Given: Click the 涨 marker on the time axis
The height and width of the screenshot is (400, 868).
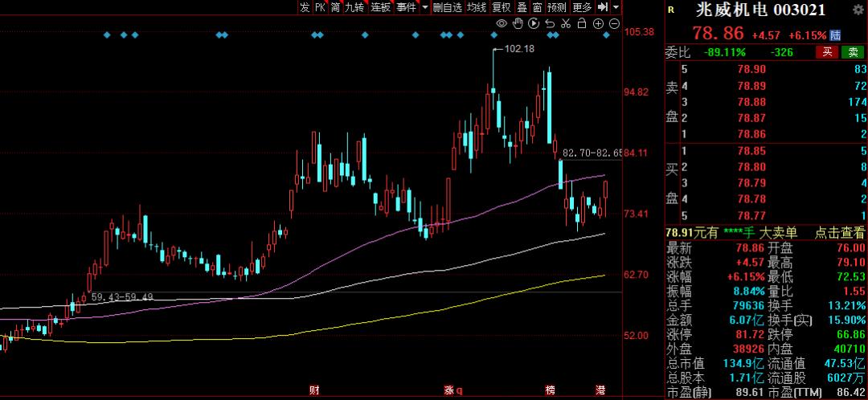Looking at the screenshot, I should pos(449,390).
